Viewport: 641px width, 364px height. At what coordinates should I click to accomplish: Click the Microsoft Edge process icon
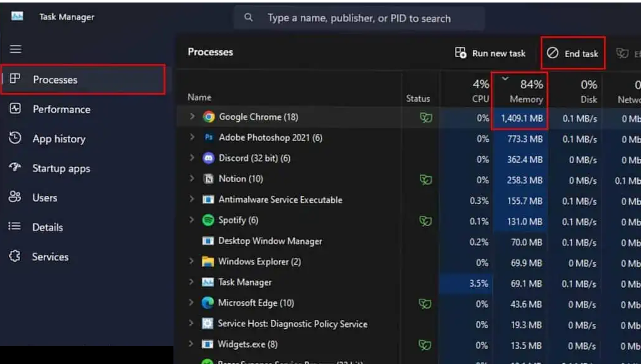[207, 302]
